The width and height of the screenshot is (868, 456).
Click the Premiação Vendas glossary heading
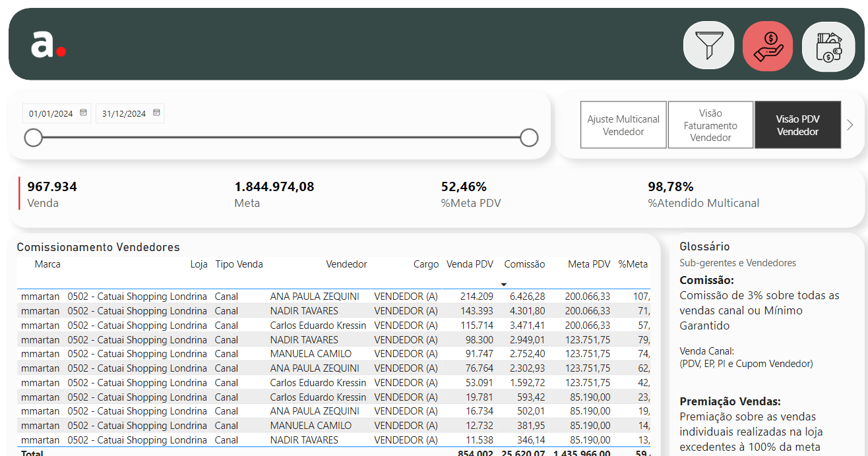click(730, 401)
